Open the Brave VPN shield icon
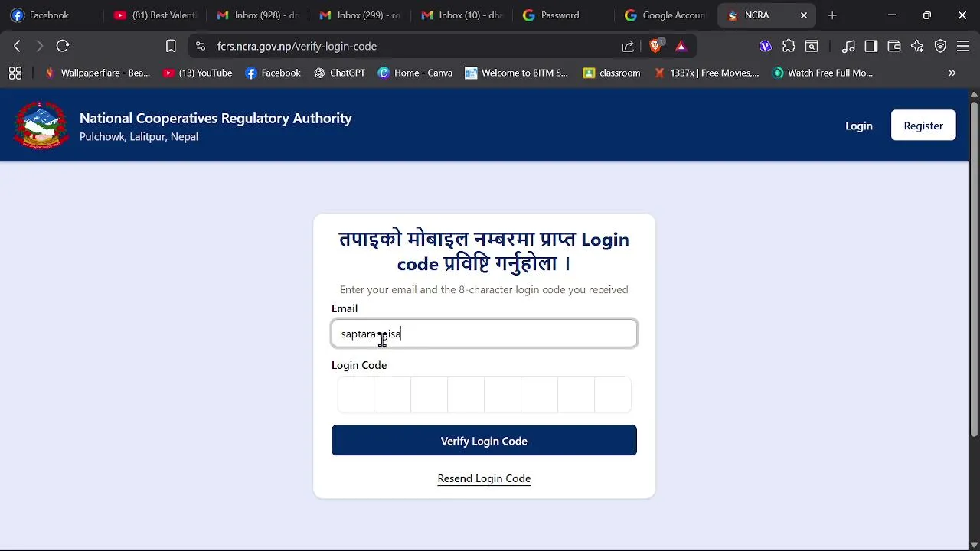 tap(940, 46)
